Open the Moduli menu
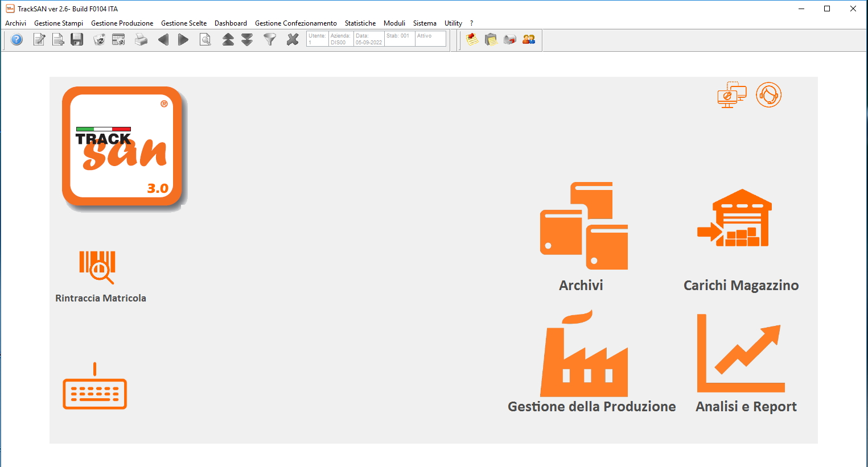This screenshot has height=467, width=868. [x=394, y=23]
